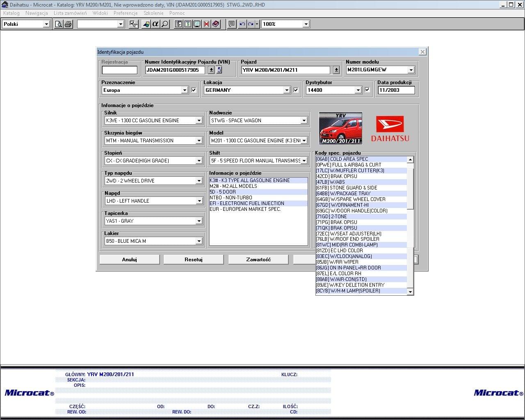
Task: Click the print preview icon in toolbar
Action: point(59,24)
